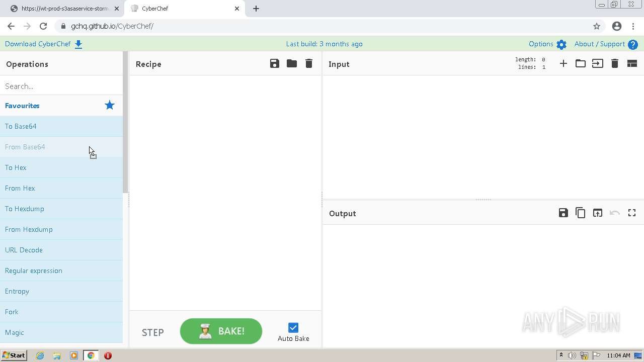Viewport: 644px width, 362px height.
Task: Close the CyberChef tab
Action: 237,9
